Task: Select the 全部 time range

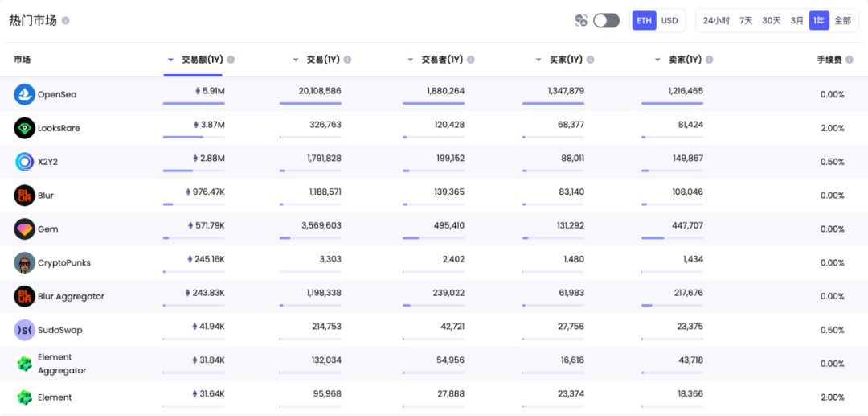Action: 842,20
